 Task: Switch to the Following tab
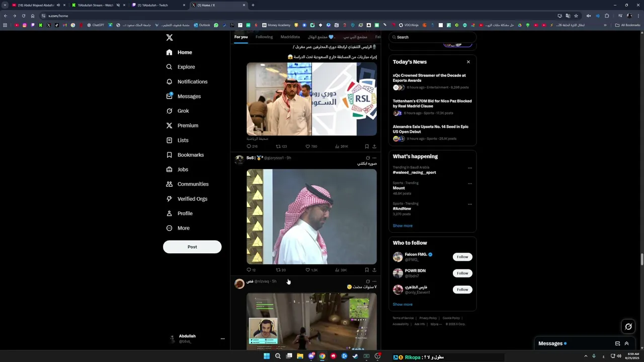pos(264,37)
